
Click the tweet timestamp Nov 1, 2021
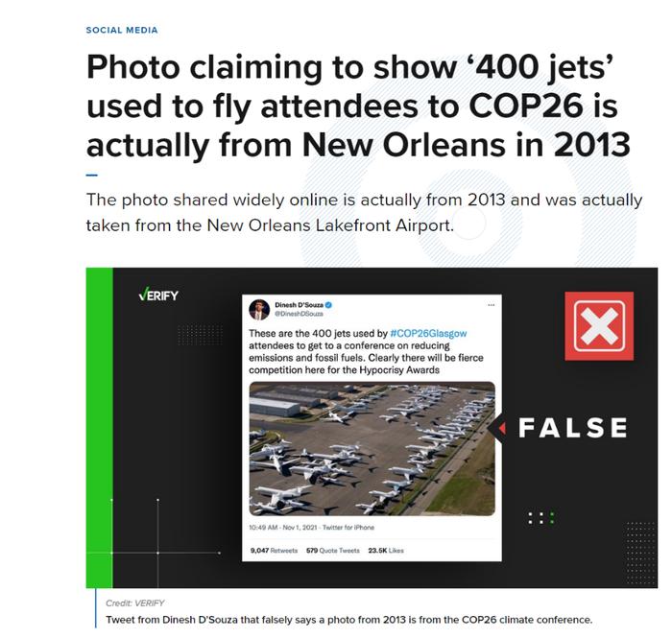[x=284, y=527]
